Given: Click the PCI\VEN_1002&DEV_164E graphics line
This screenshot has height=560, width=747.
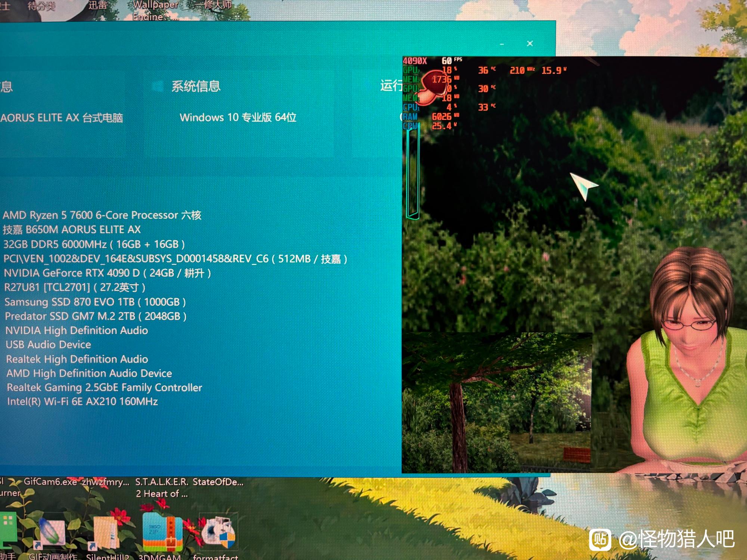Looking at the screenshot, I should point(175,259).
